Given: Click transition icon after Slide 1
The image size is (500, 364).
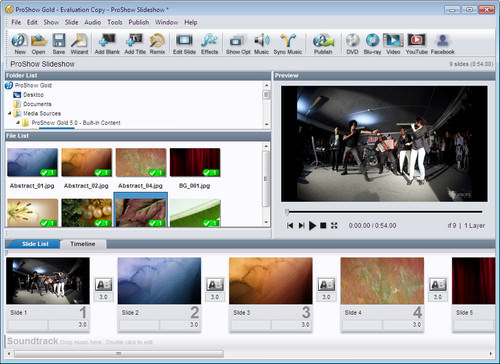Looking at the screenshot, I should [103, 285].
